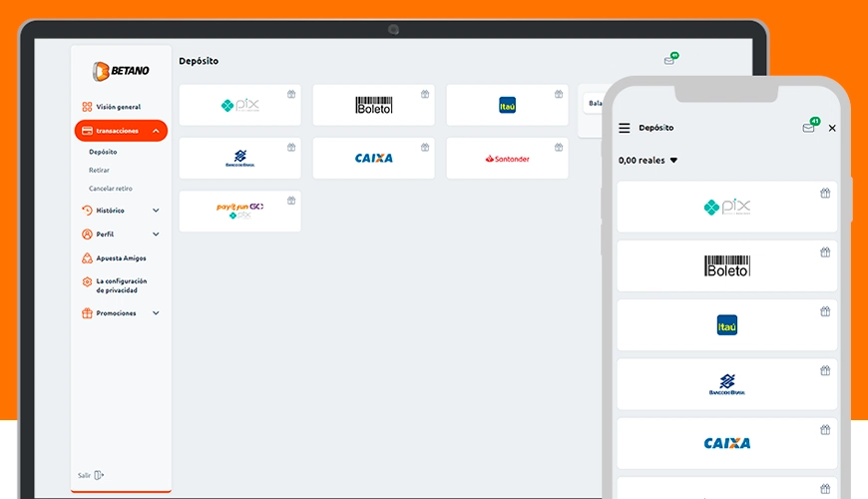Click the Cancelar retiro link
The width and height of the screenshot is (868, 499).
click(x=111, y=189)
